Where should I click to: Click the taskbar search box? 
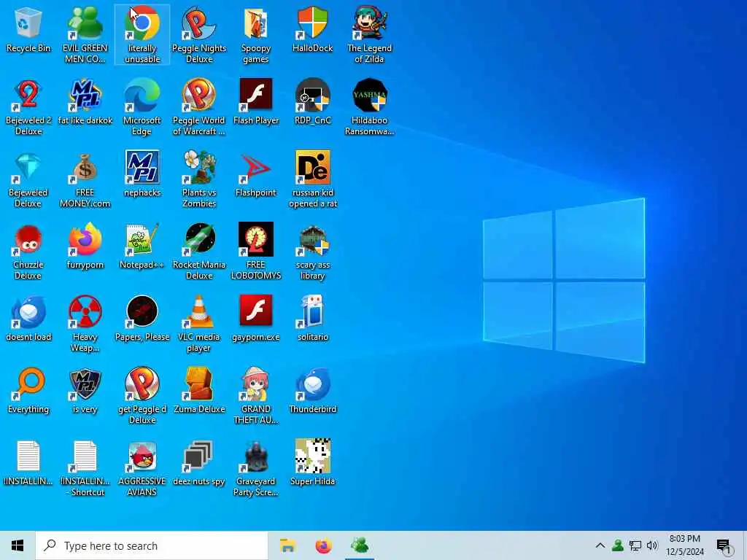[x=152, y=545]
